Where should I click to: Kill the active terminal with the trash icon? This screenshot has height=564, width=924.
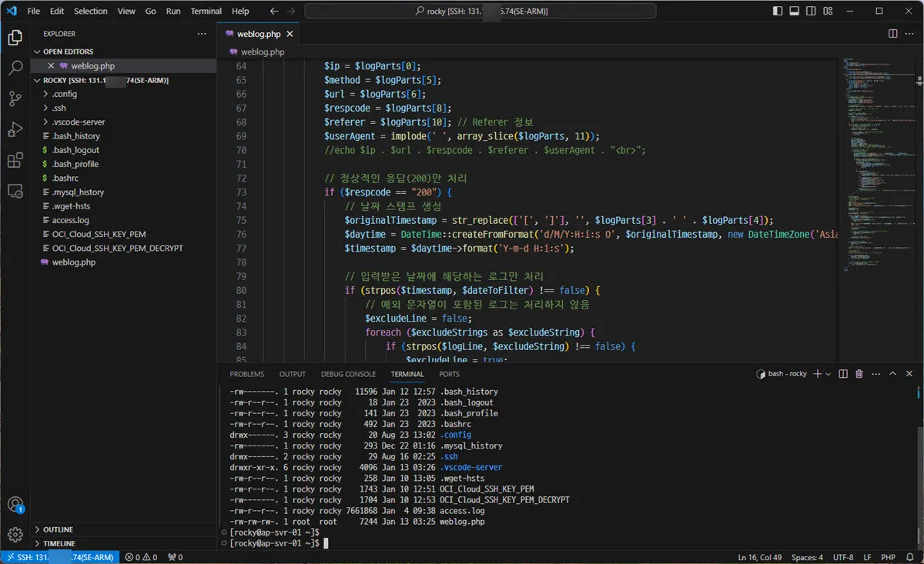[x=859, y=373]
